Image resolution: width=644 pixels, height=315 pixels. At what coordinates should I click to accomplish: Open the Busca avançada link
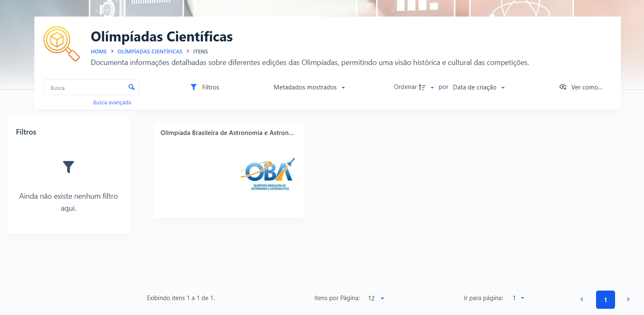point(112,102)
